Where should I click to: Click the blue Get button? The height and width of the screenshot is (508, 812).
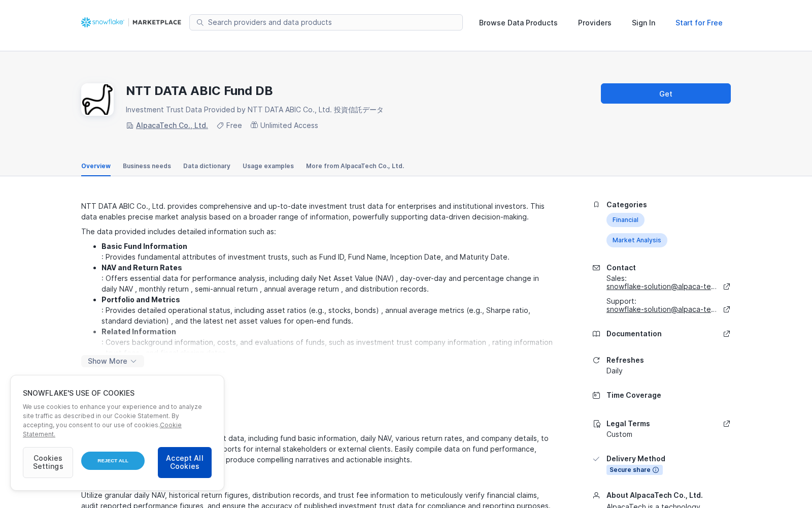666,93
